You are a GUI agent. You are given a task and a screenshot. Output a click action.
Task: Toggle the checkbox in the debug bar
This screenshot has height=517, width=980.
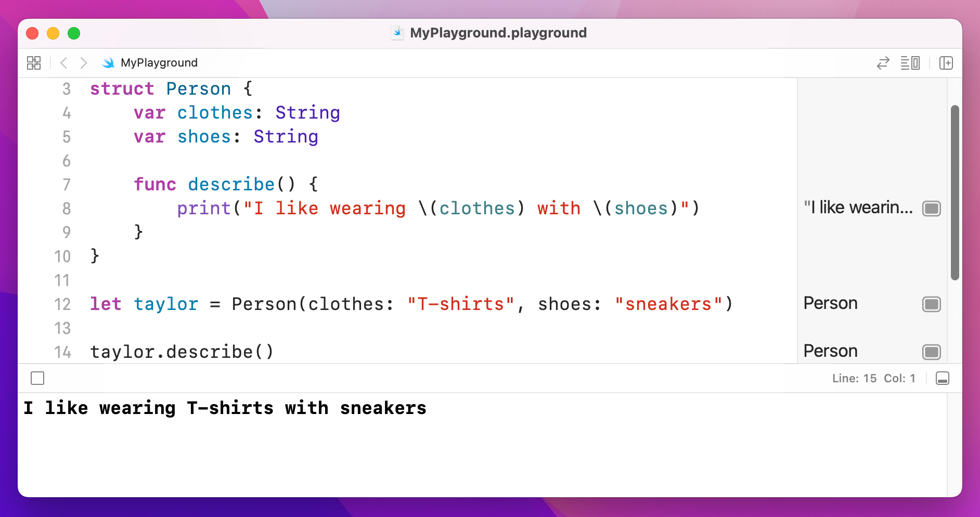point(37,378)
